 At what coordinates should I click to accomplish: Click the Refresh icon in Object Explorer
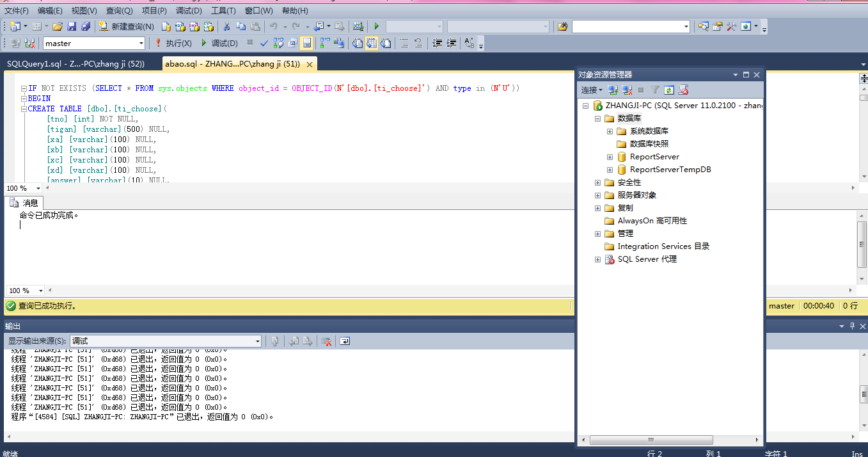pyautogui.click(x=669, y=90)
